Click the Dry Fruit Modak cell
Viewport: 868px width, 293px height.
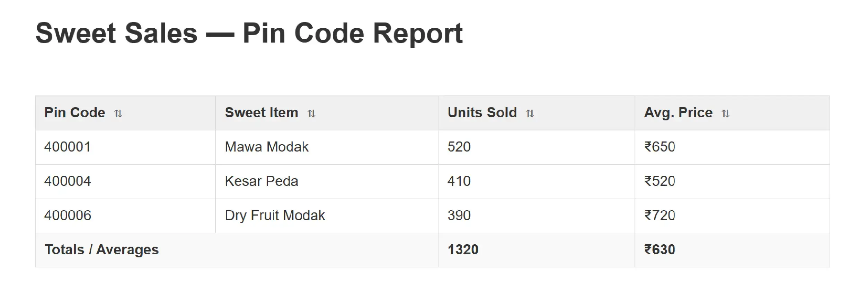pyautogui.click(x=275, y=216)
